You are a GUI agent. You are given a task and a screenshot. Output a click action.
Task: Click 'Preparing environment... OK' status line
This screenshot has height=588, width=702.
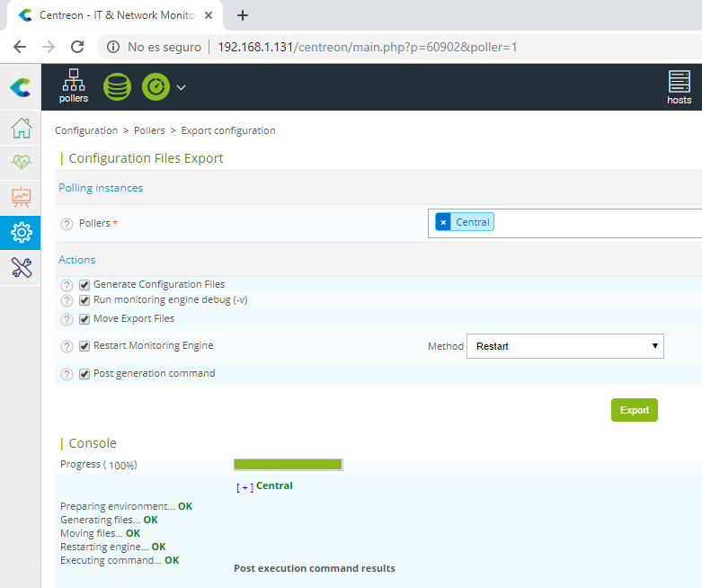pos(126,506)
